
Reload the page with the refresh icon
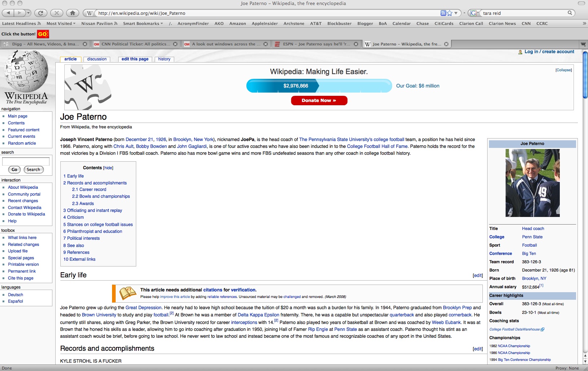pos(40,13)
